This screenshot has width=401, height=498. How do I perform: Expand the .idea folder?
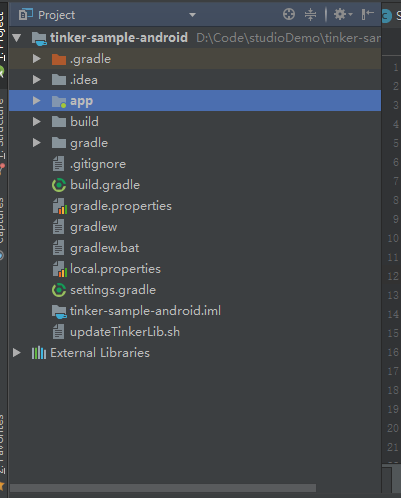37,80
